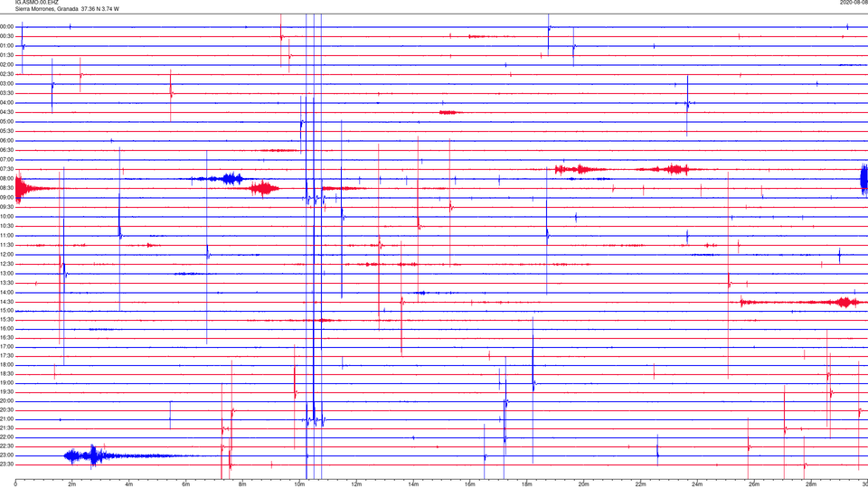
Task: Select the 08:00 time label
Action: click(x=6, y=179)
